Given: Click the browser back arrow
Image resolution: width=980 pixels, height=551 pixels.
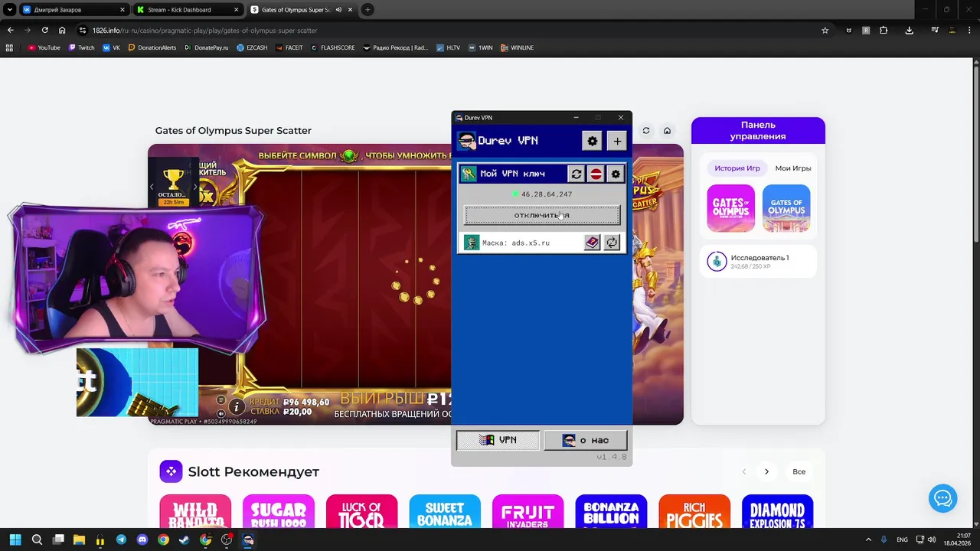Looking at the screenshot, I should coord(10,31).
